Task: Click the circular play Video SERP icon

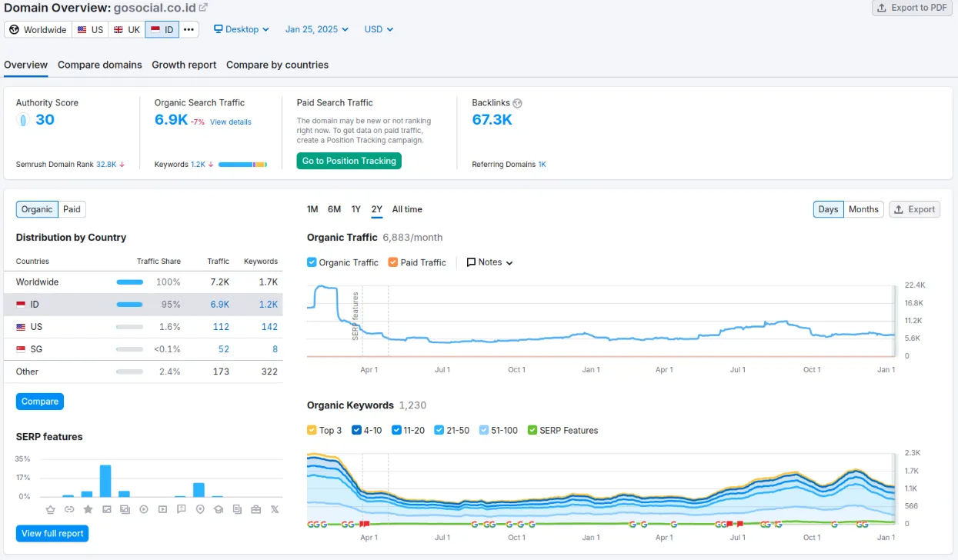Action: pos(144,509)
